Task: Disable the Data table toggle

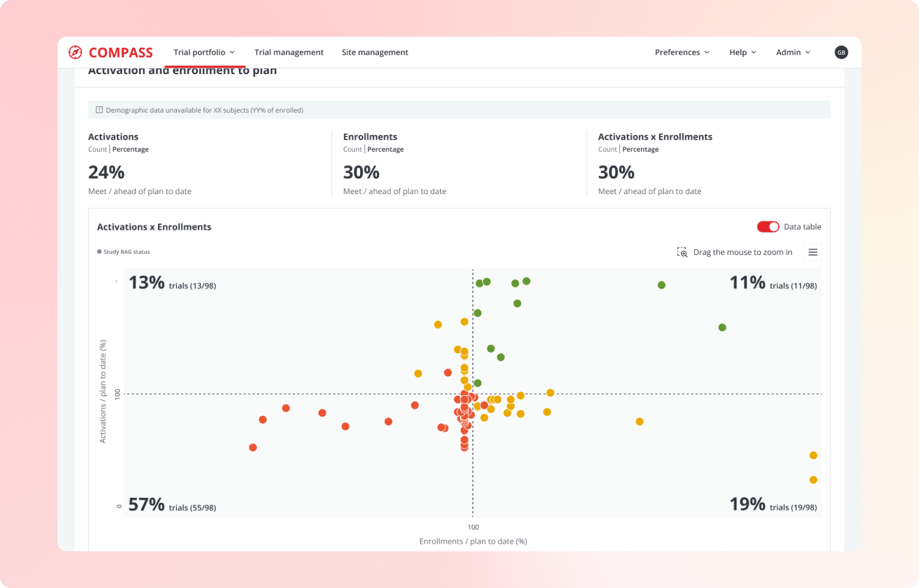Action: (767, 227)
